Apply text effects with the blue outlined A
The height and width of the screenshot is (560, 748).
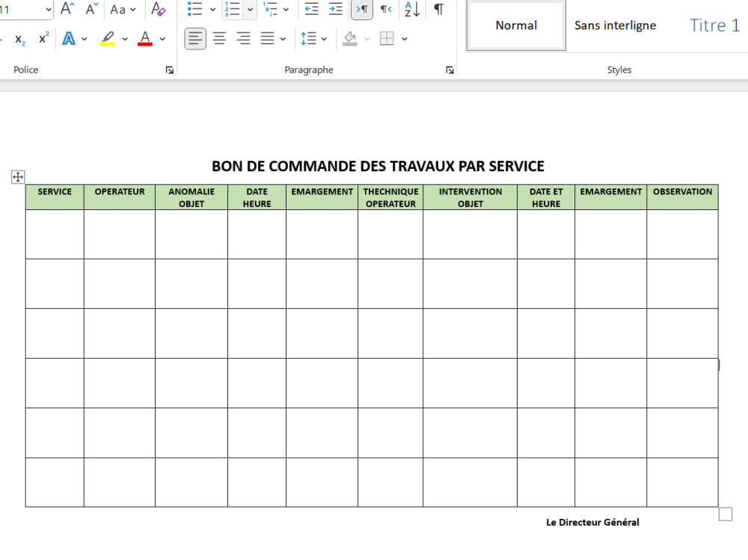coord(69,39)
